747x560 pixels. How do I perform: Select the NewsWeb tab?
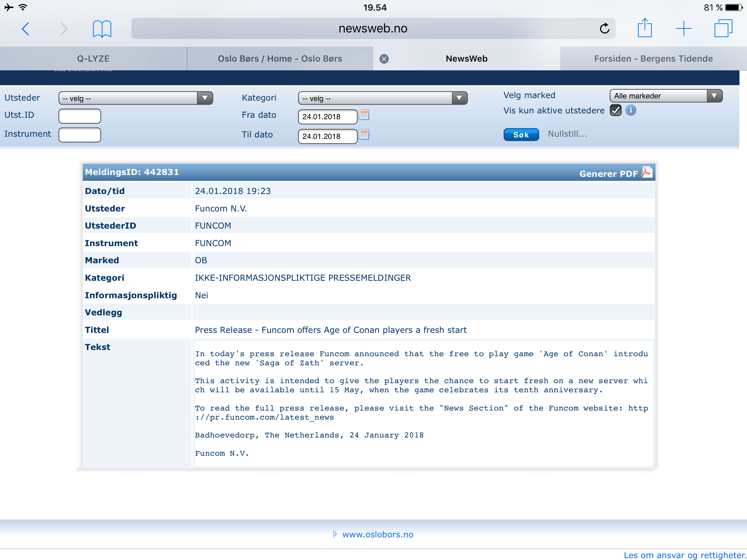click(467, 59)
